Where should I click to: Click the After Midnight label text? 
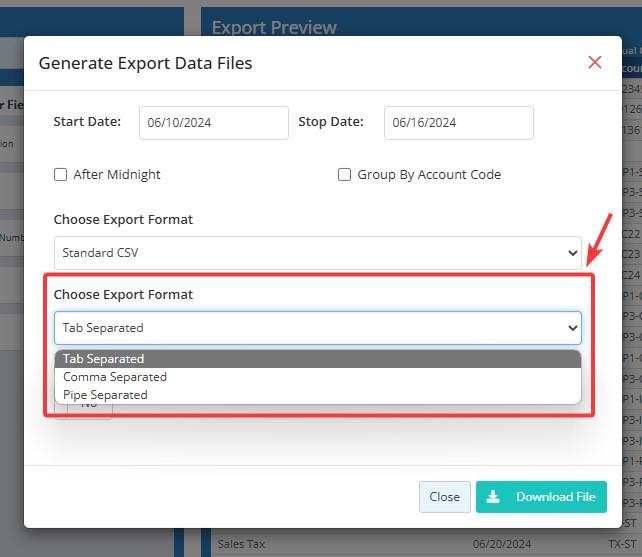point(117,175)
